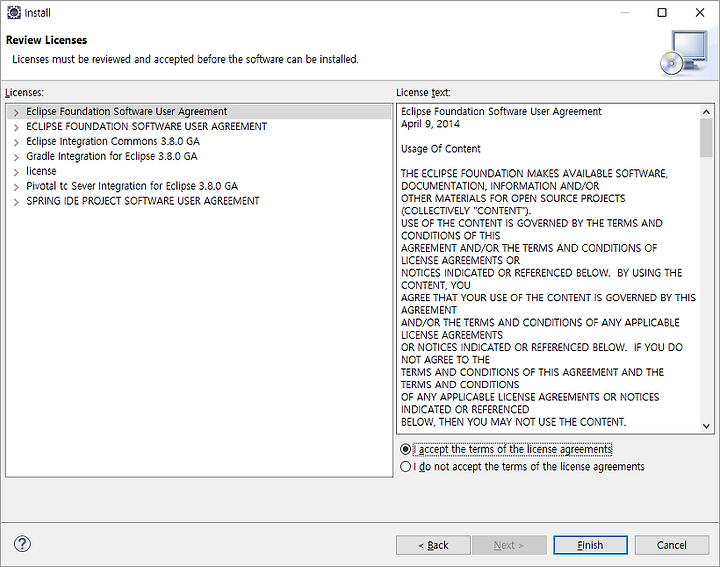Expand the 'license' tree node
This screenshot has height=567, width=720.
[16, 172]
